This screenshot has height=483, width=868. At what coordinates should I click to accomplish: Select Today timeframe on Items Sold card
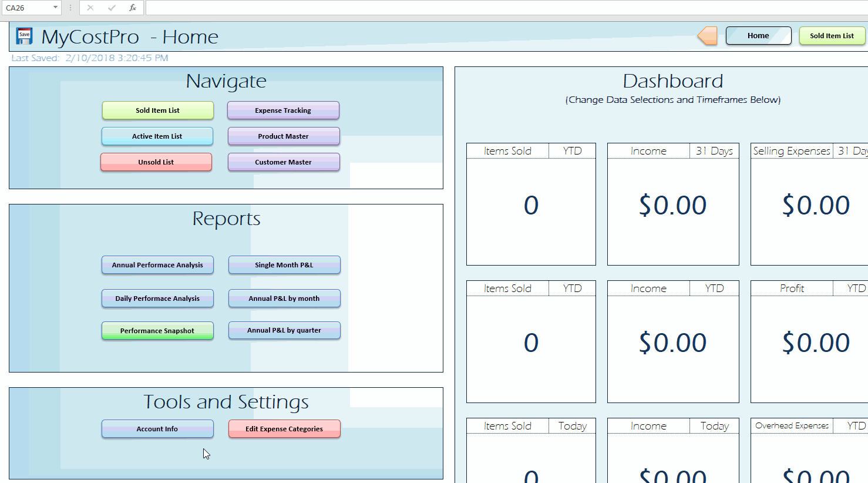click(572, 426)
